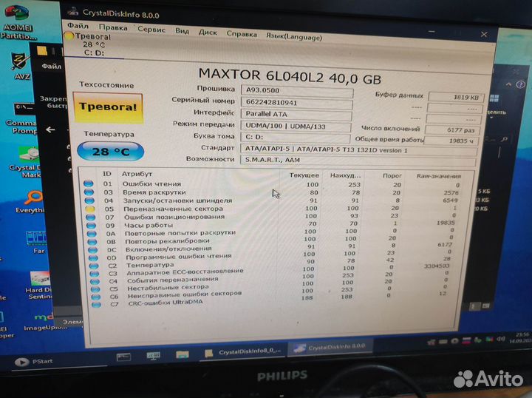Click the status icon for Нестабильные сектора

[95, 289]
